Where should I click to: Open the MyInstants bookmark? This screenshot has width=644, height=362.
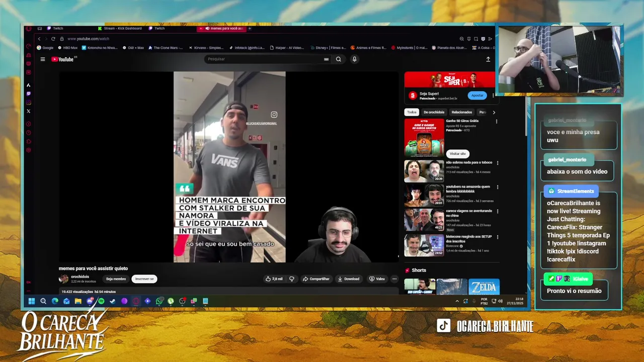point(409,48)
